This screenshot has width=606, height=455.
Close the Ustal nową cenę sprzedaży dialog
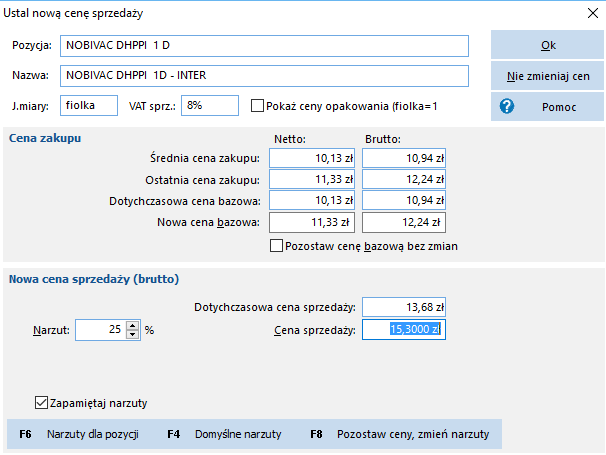click(592, 13)
